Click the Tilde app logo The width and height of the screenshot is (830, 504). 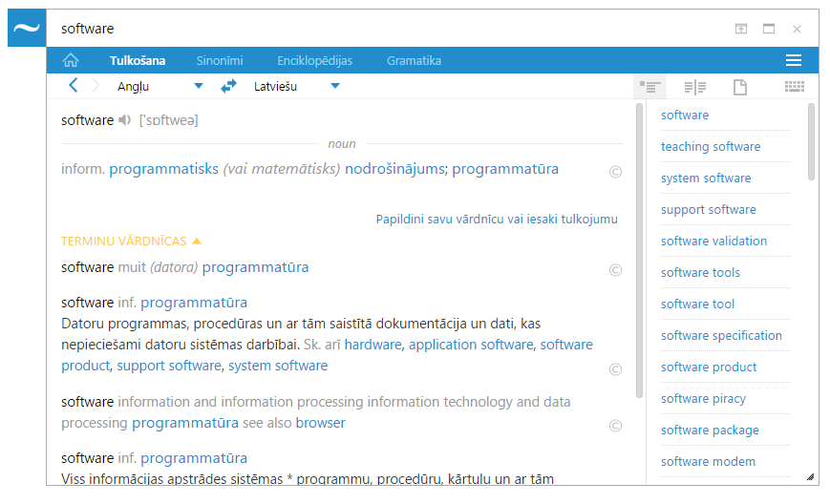[27, 29]
